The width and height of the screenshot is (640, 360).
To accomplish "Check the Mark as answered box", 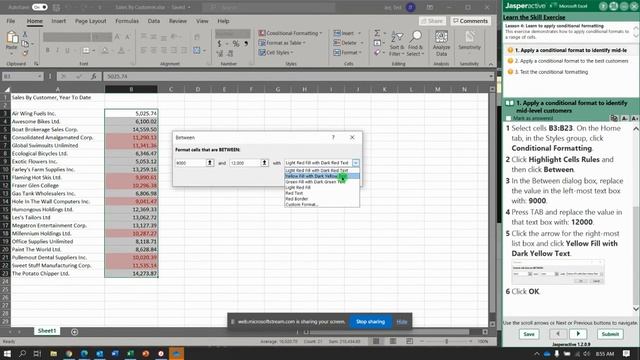I will pos(509,118).
